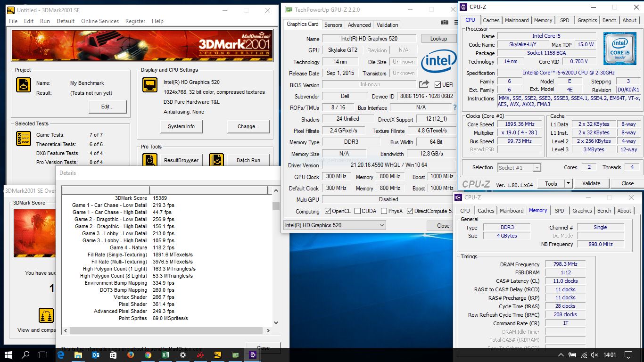644x362 pixels.
Task: Open the Online Services menu in 3DMark2001
Action: pos(100,21)
